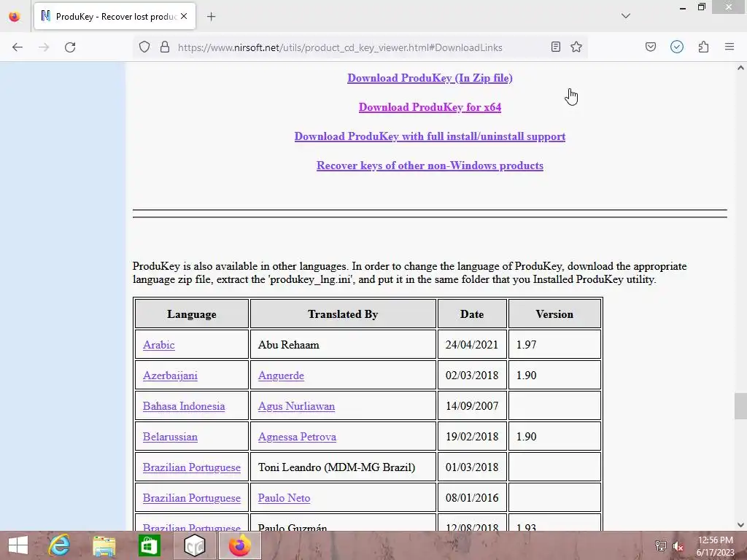Open translator Agnessa Petrova link

point(298,437)
